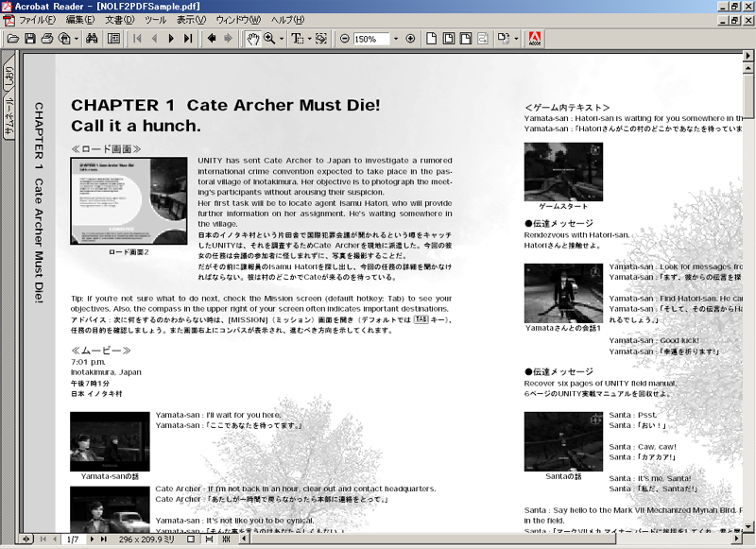Go to next page in status bar
Screen dimensions: 756x549
(x=92, y=539)
